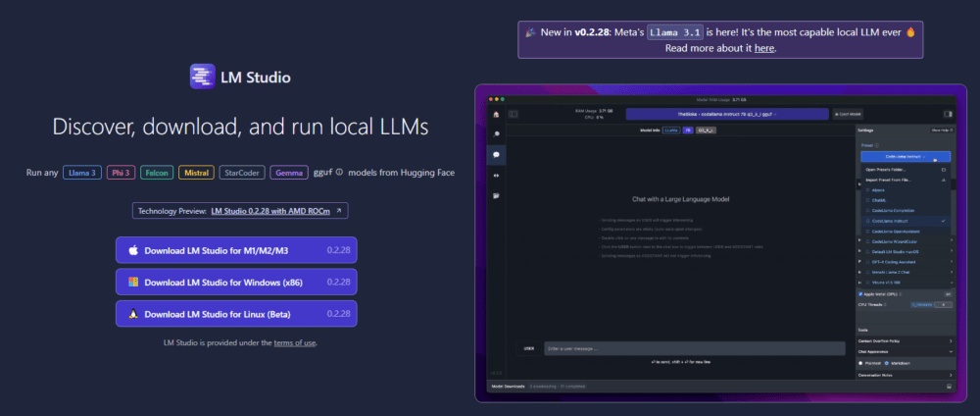Click the download icon beside Import Preset From File
This screenshot has width=980, height=416.
point(944,180)
